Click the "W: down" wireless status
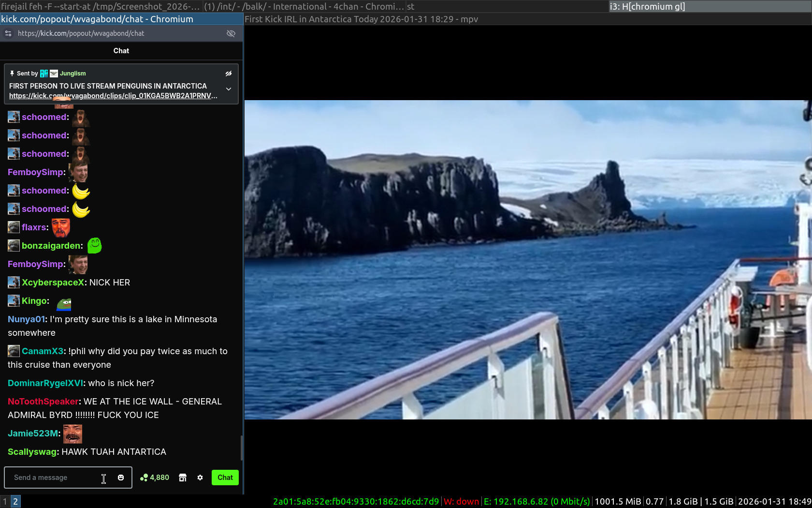Image resolution: width=812 pixels, height=508 pixels. click(461, 502)
